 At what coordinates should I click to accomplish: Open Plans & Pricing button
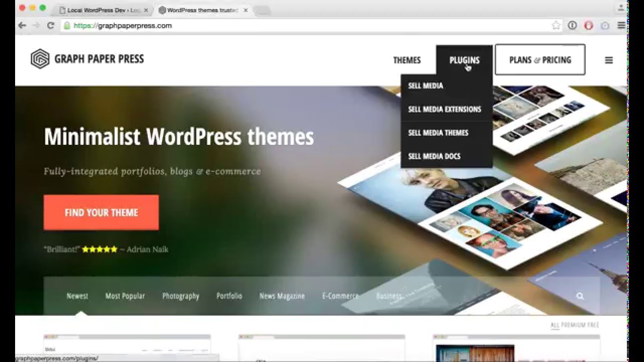point(540,59)
